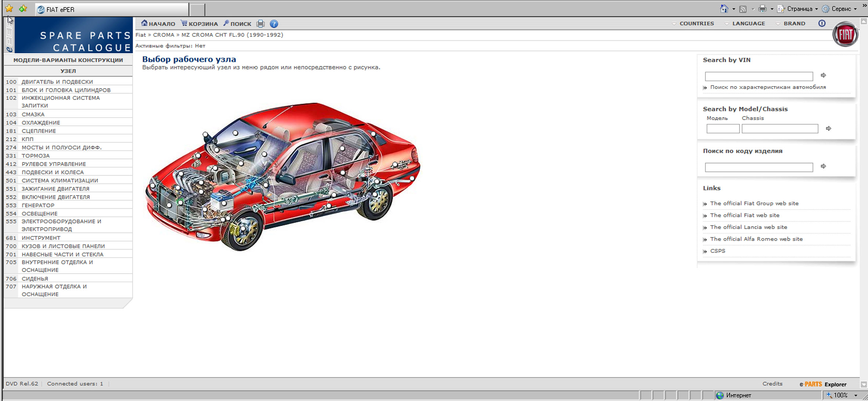Click the browser favorites star icon
The height and width of the screenshot is (401, 868).
[9, 9]
